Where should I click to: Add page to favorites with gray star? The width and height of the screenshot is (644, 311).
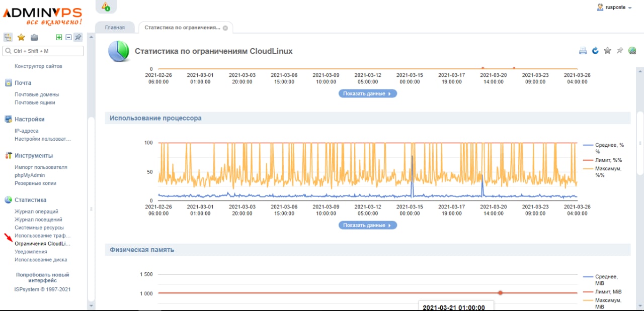607,50
